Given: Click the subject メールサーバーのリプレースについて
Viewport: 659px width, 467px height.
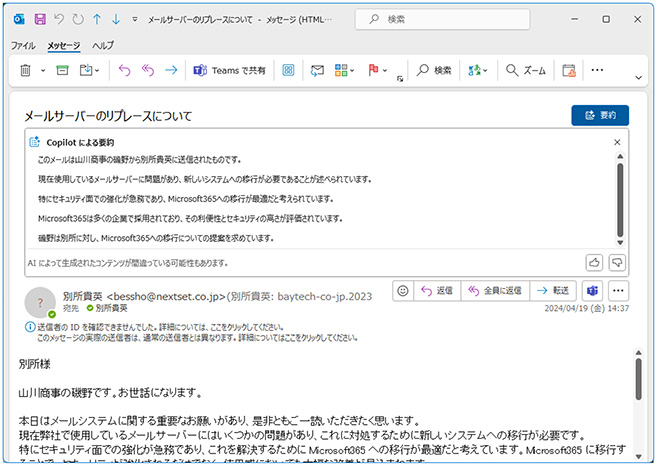Looking at the screenshot, I should coord(108,116).
